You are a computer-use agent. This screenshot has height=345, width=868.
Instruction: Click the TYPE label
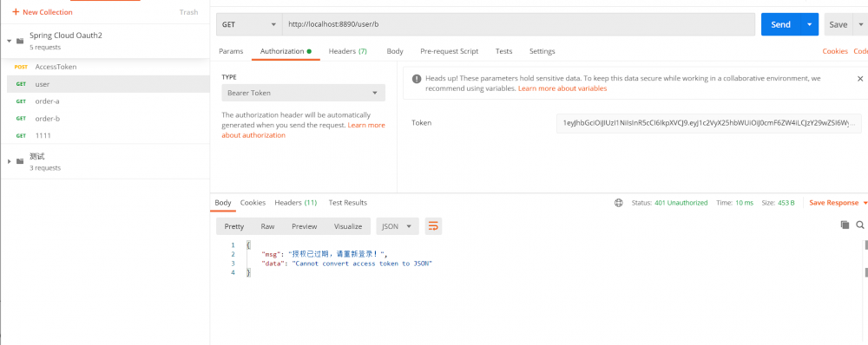coord(229,77)
